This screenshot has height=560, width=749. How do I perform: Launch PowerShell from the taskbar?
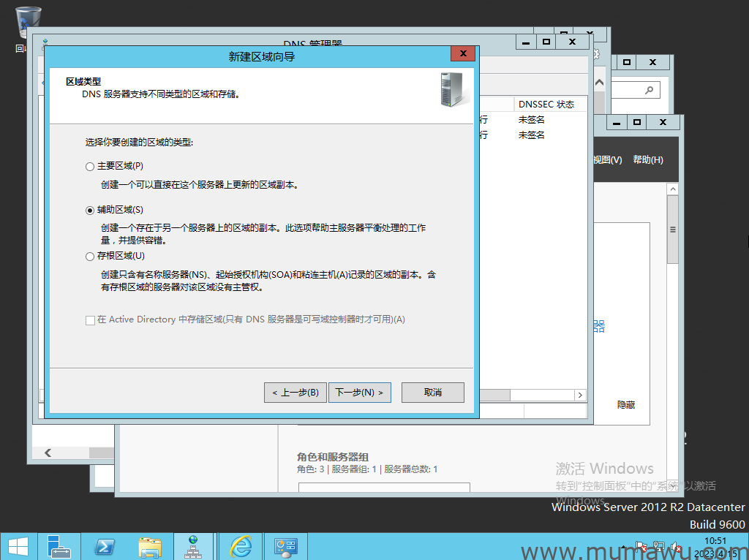pyautogui.click(x=105, y=546)
